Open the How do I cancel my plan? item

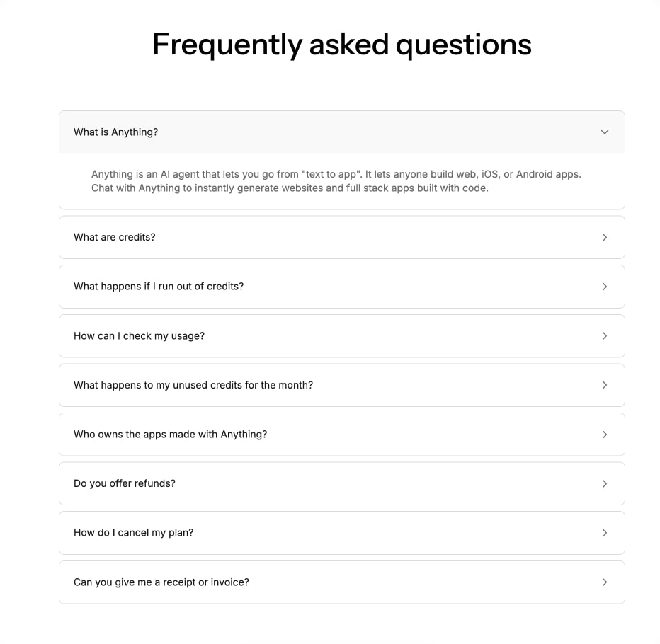coord(342,532)
